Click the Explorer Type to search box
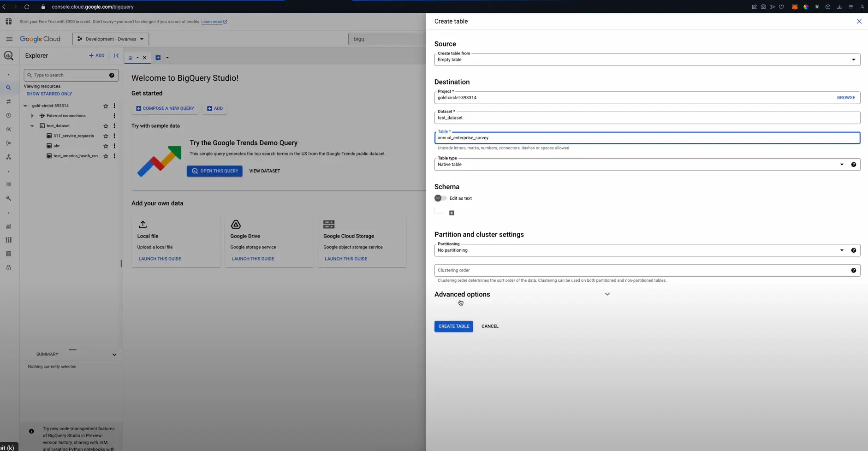Viewport: 868px width, 451px height. tap(71, 75)
